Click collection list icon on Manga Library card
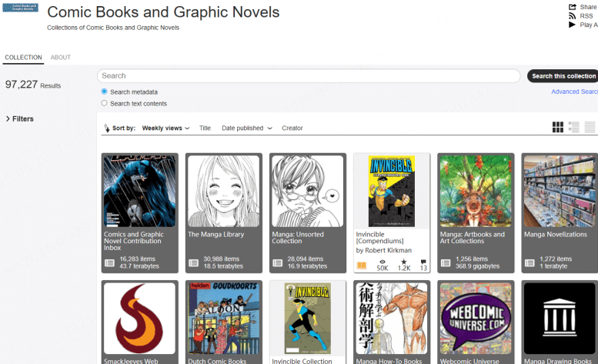Viewport: 598px width, 364px height. coord(194,262)
